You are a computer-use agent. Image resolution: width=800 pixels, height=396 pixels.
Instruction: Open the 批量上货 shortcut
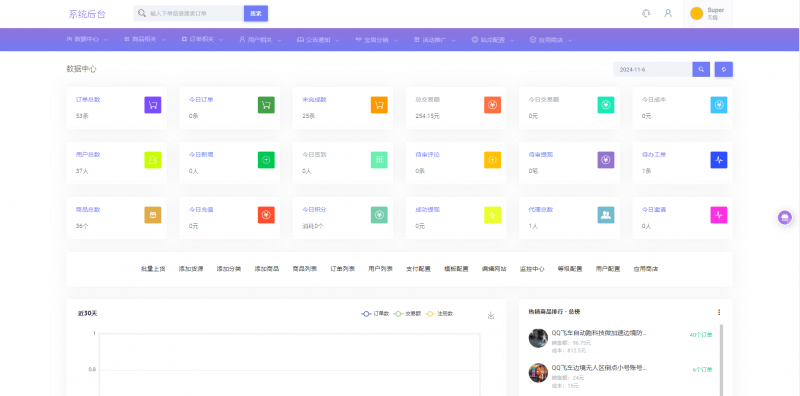click(153, 269)
